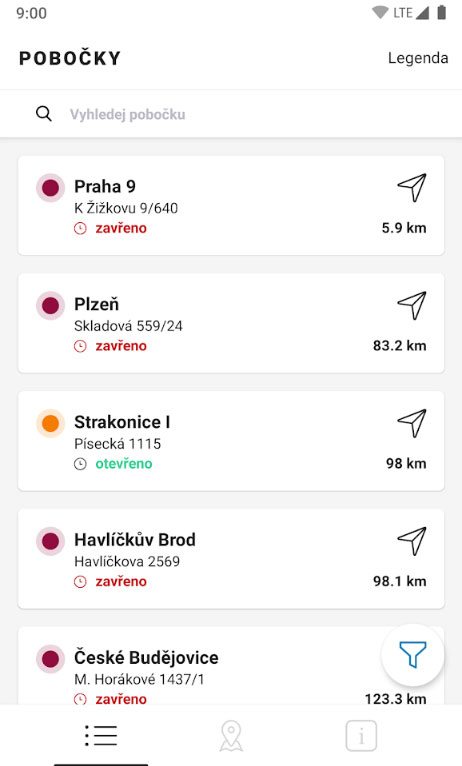The width and height of the screenshot is (462, 766).
Task: Select the Havlíčkův Brod branch title
Action: (135, 539)
